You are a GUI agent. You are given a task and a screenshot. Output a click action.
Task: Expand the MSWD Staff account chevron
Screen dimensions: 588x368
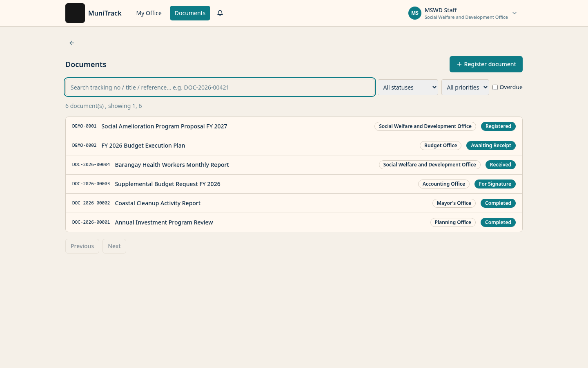(514, 13)
